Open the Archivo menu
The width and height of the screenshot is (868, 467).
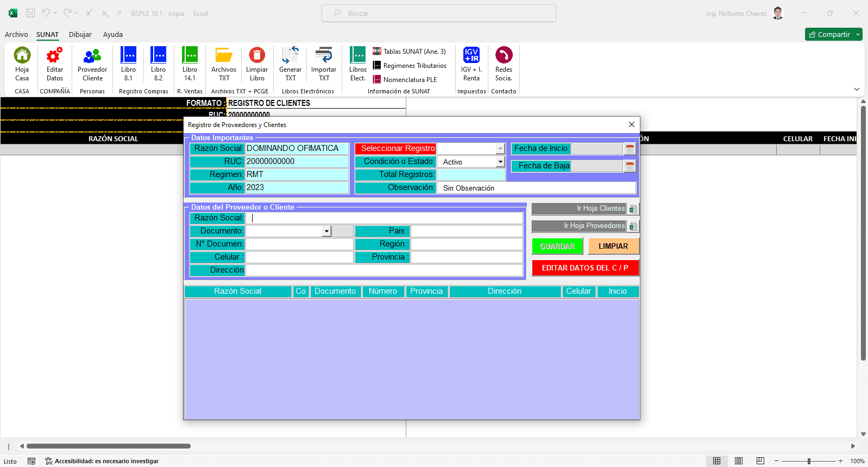click(16, 34)
